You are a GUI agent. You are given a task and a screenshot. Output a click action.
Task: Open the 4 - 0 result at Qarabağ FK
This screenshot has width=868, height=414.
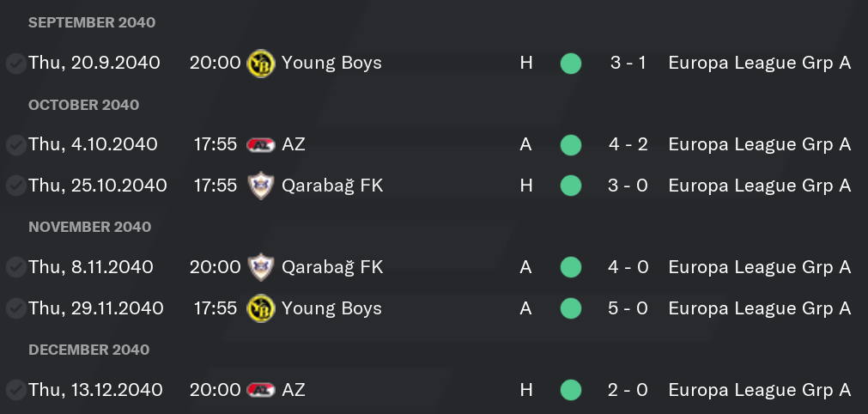(628, 267)
